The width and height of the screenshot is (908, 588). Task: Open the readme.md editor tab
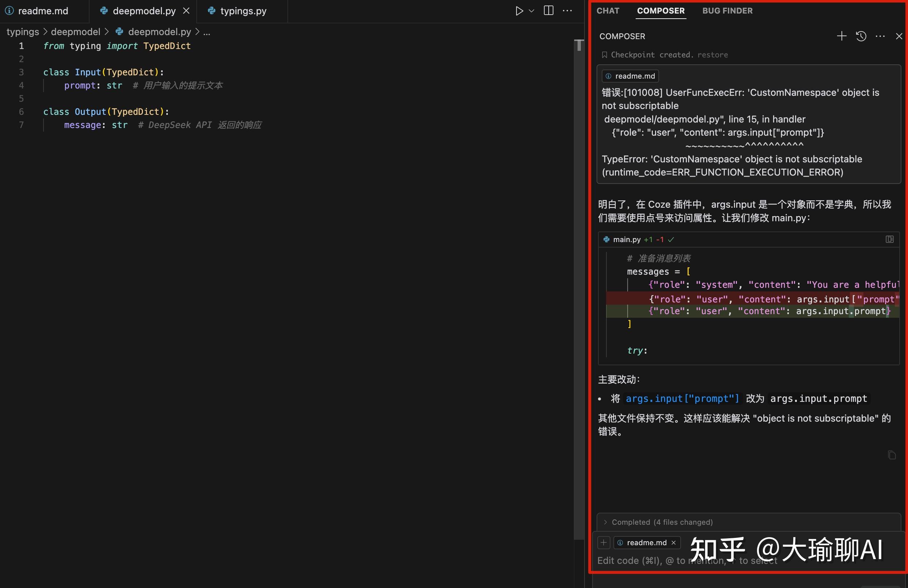43,11
